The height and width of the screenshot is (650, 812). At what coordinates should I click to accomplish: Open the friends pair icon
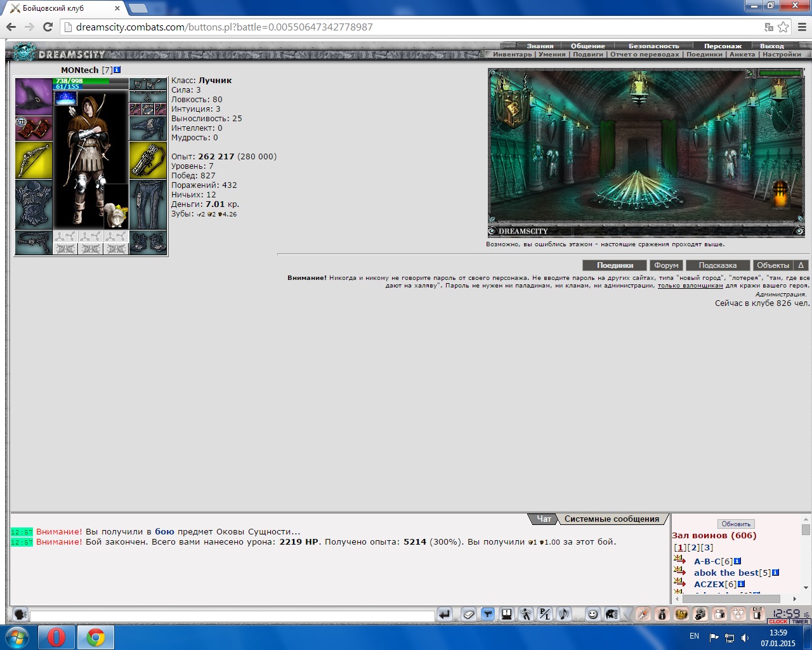click(719, 614)
